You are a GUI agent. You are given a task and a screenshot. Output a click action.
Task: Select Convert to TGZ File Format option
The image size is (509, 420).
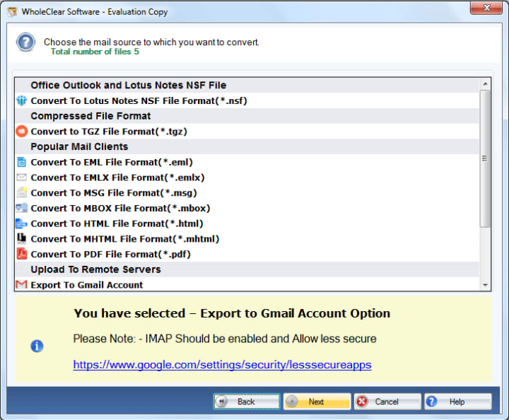(247, 132)
